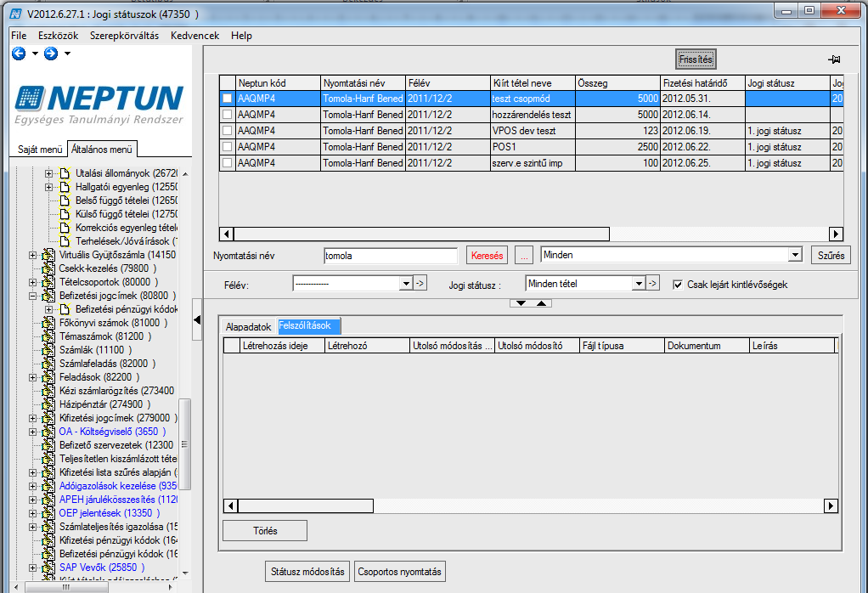Image resolution: width=868 pixels, height=593 pixels.
Task: Expand the Virtuális Gyűjtőszámla node
Action: tap(32, 255)
